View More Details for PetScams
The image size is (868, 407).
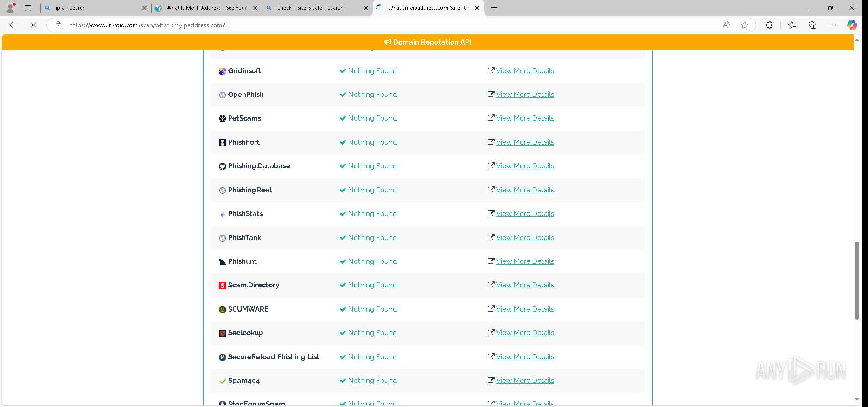[525, 118]
